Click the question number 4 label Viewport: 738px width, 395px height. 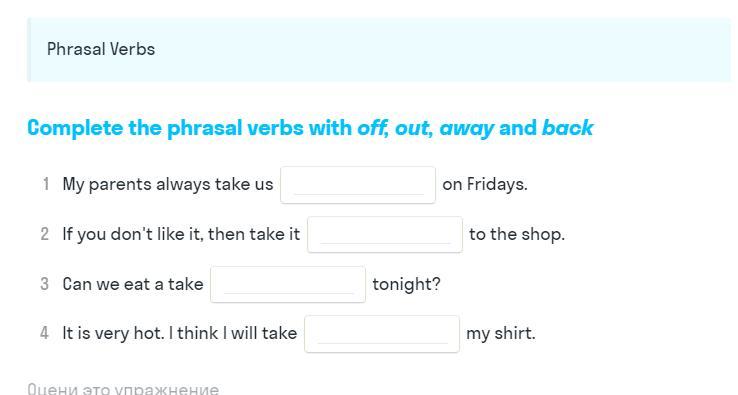pos(44,333)
